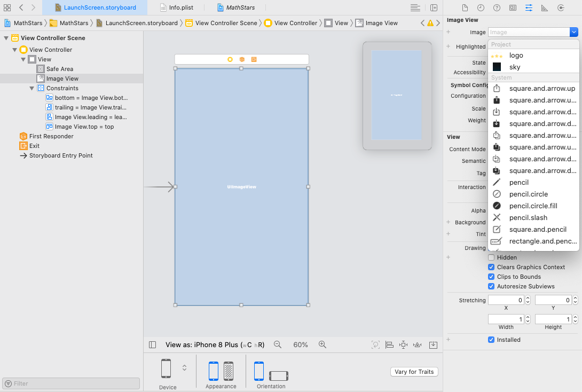
Task: Go back with the left navigation arrow
Action: [x=21, y=7]
